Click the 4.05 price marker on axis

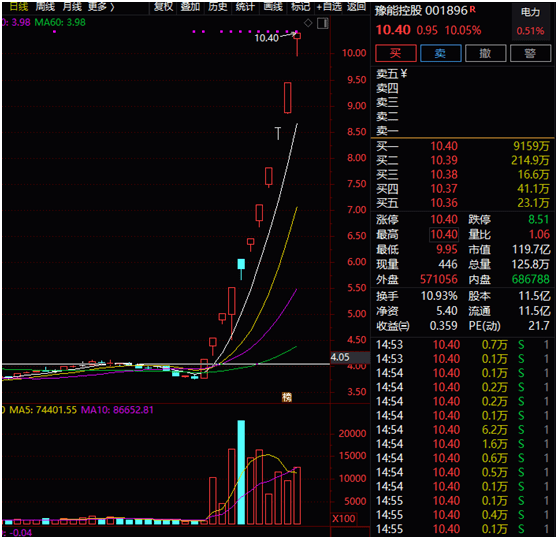tap(340, 357)
